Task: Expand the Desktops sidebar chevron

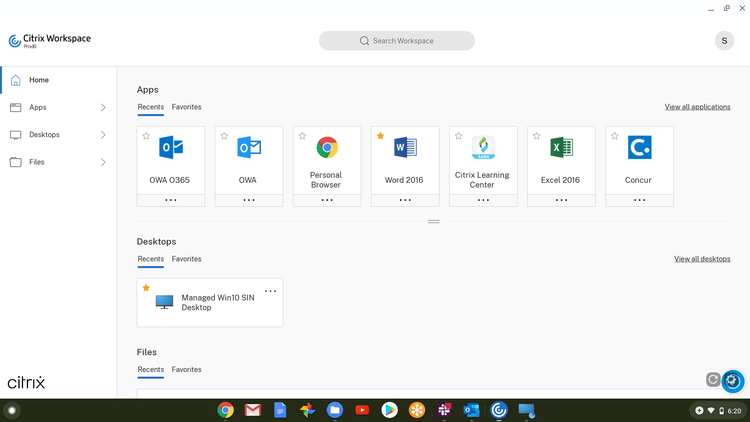Action: click(103, 135)
